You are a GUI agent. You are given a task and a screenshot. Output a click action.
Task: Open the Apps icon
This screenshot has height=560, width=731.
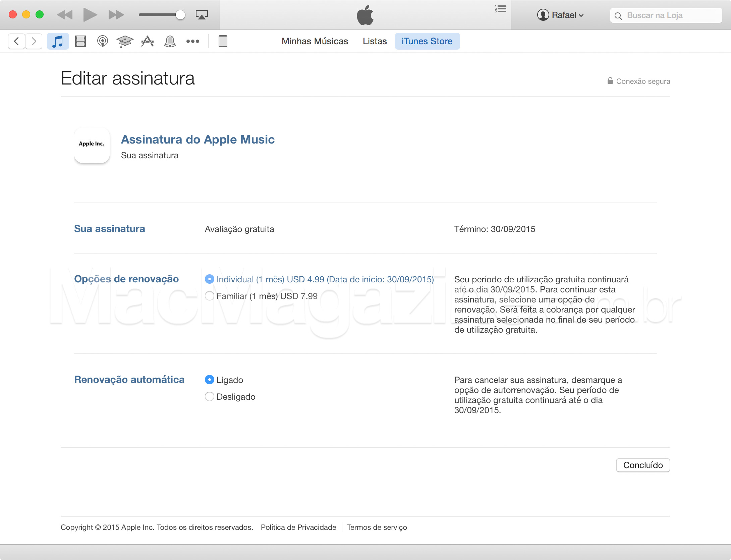(x=148, y=41)
